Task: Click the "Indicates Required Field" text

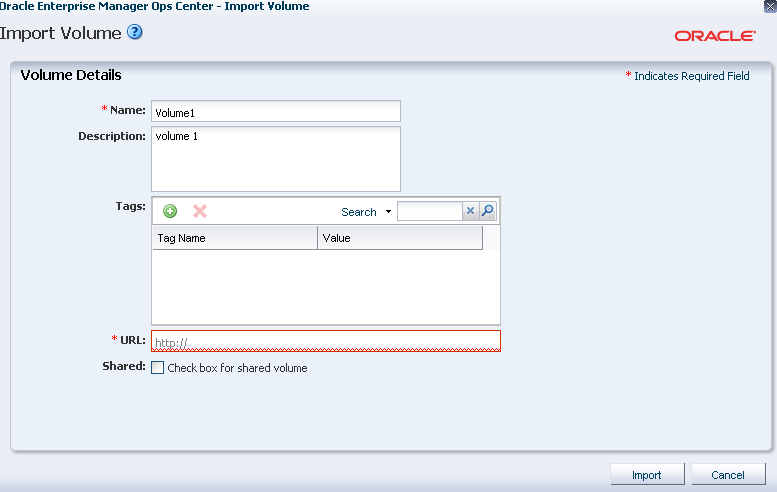Action: tap(692, 76)
